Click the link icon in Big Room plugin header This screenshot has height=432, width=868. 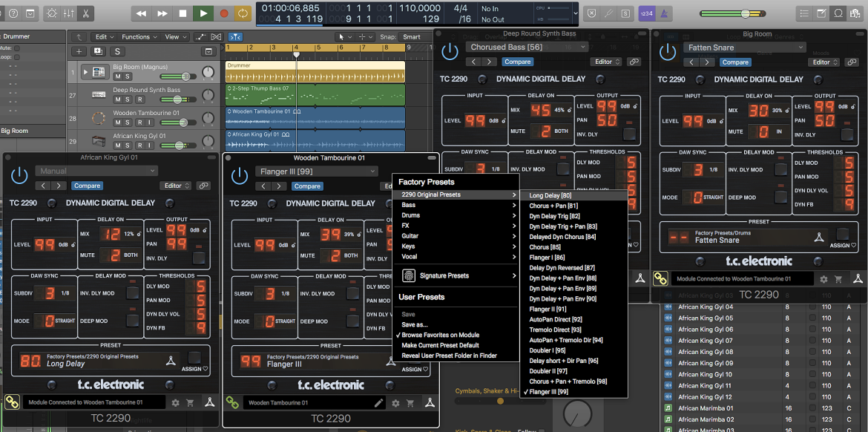[851, 62]
